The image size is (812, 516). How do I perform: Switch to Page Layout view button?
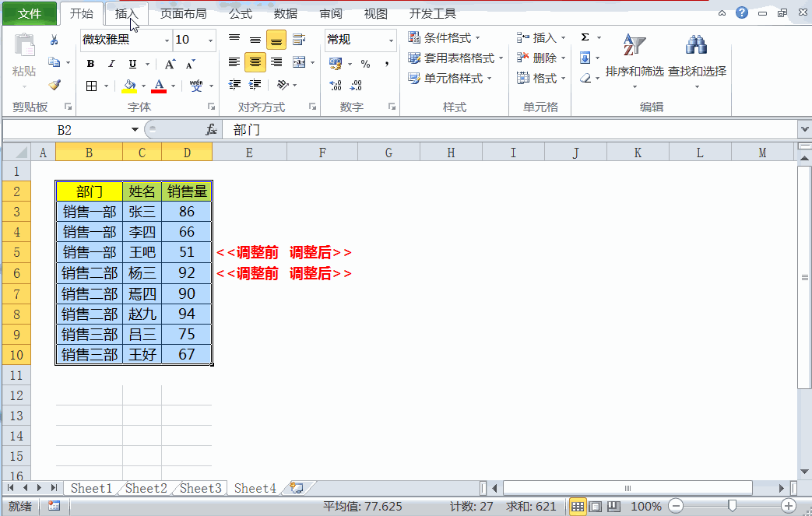[x=596, y=506]
